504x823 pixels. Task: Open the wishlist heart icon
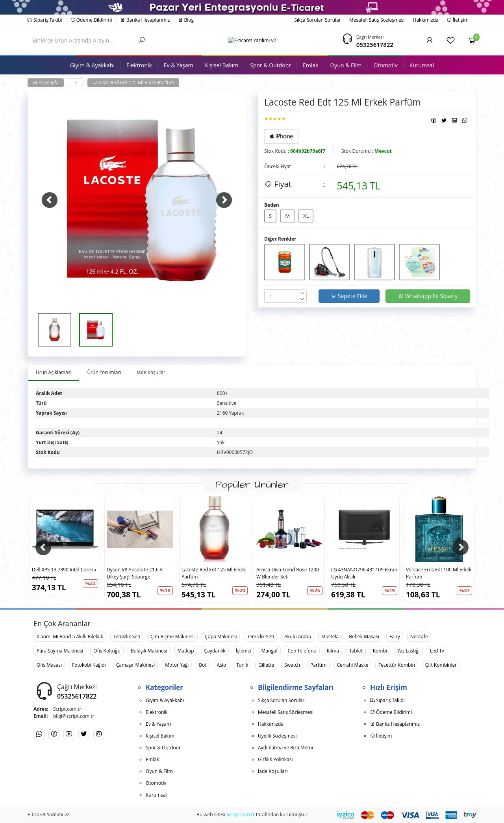pyautogui.click(x=451, y=40)
